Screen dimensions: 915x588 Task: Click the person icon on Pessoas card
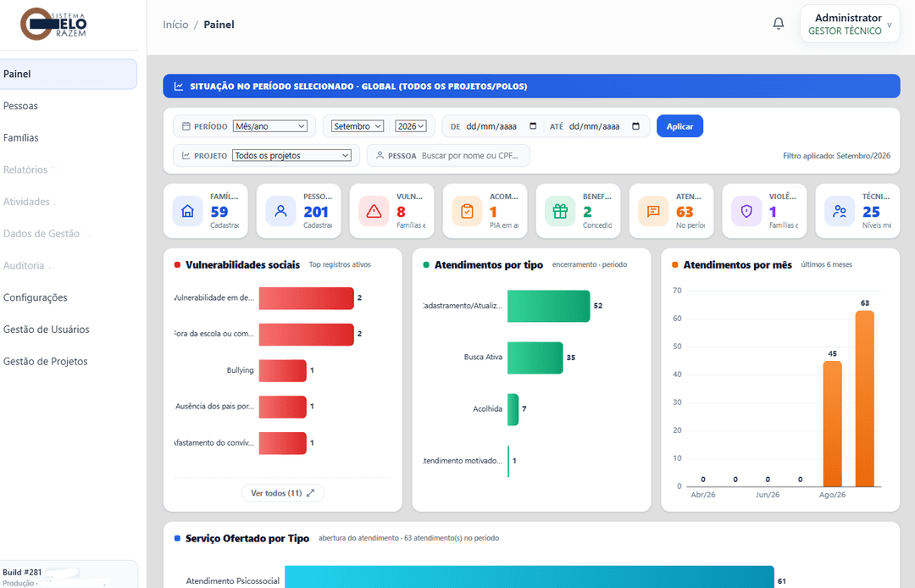[x=280, y=211]
